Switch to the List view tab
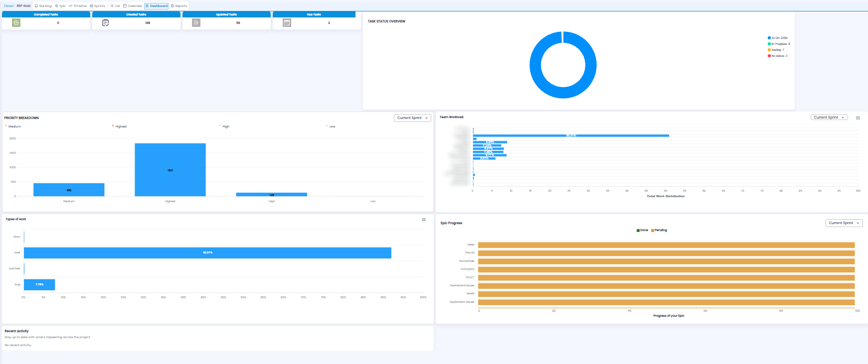 [115, 6]
